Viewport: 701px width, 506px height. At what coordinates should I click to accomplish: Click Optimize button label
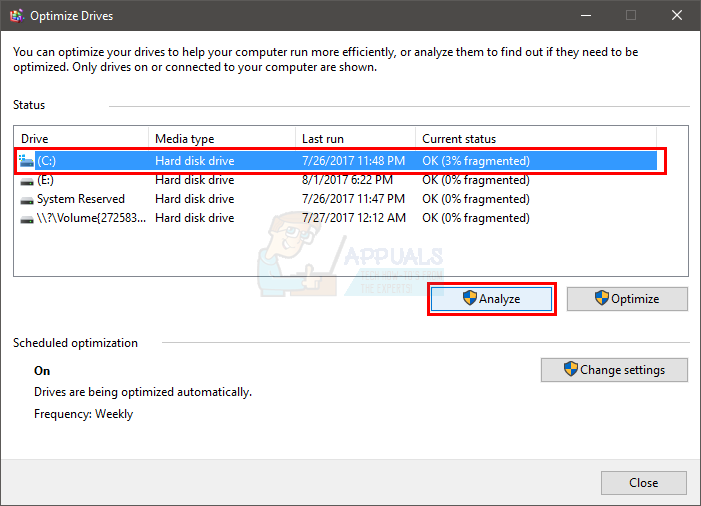635,299
